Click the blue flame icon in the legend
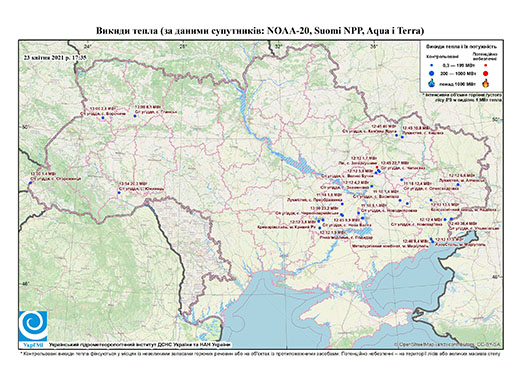The image size is (520, 368). [432, 83]
